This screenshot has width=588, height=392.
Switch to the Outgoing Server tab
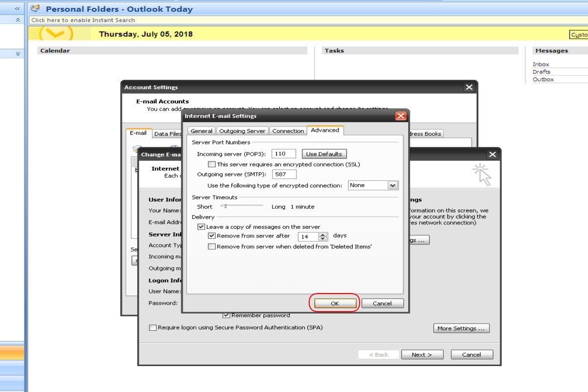click(242, 131)
